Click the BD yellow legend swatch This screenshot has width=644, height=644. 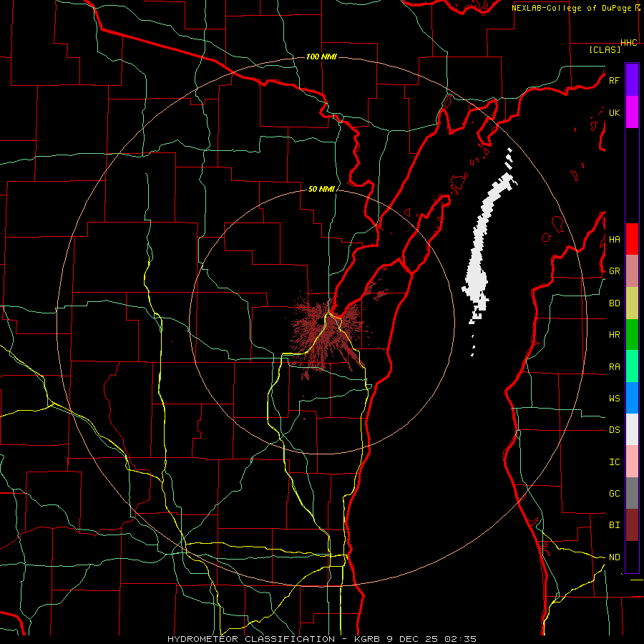point(632,303)
